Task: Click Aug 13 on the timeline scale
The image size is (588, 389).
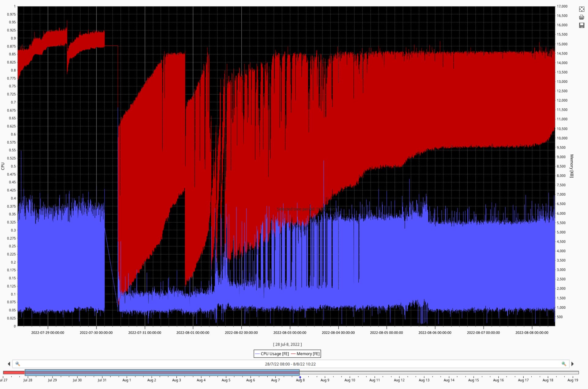Action: 424,380
